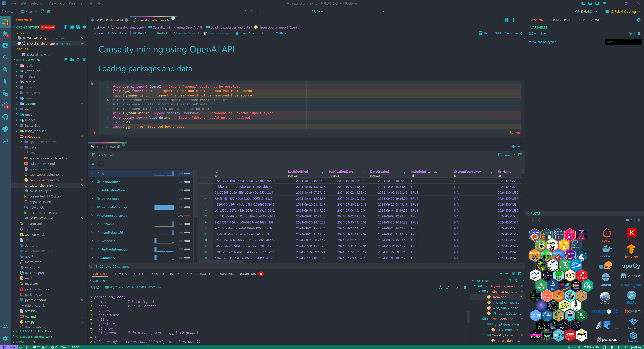Add a filter in the data explorer
Image resolution: width=644 pixels, height=349 pixels.
click(101, 164)
